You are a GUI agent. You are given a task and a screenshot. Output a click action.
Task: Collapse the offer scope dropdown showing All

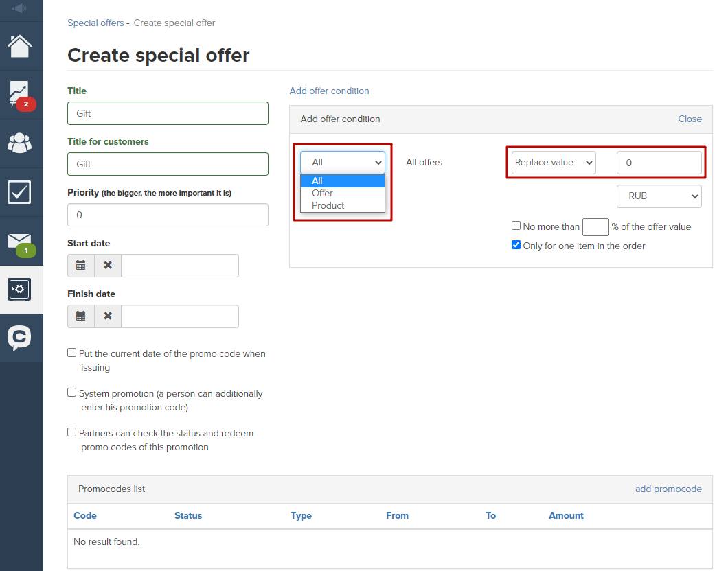(343, 163)
